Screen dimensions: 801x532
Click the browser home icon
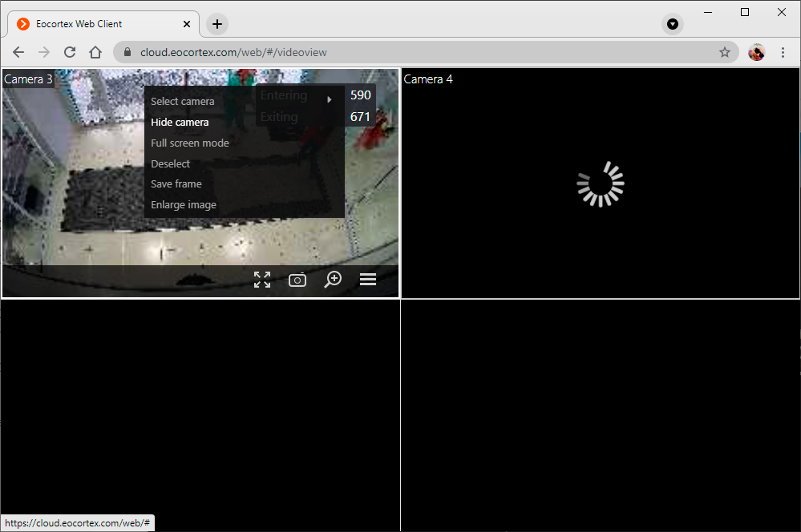[95, 52]
